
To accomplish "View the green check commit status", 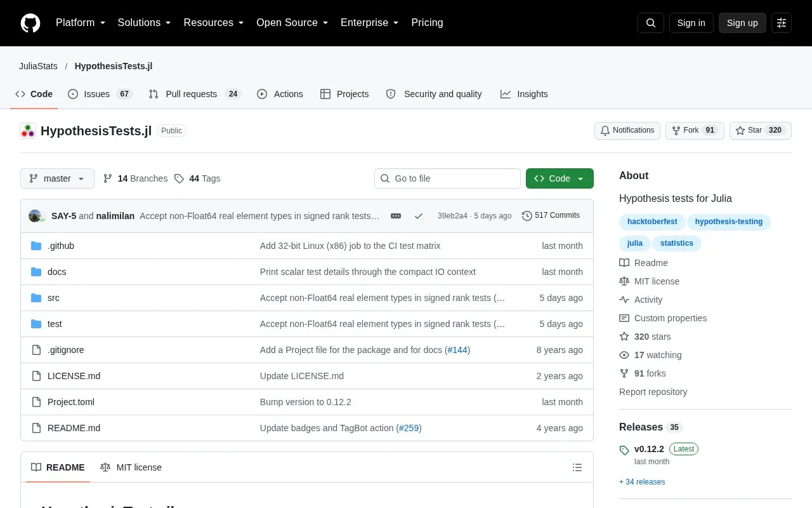I will pos(419,216).
